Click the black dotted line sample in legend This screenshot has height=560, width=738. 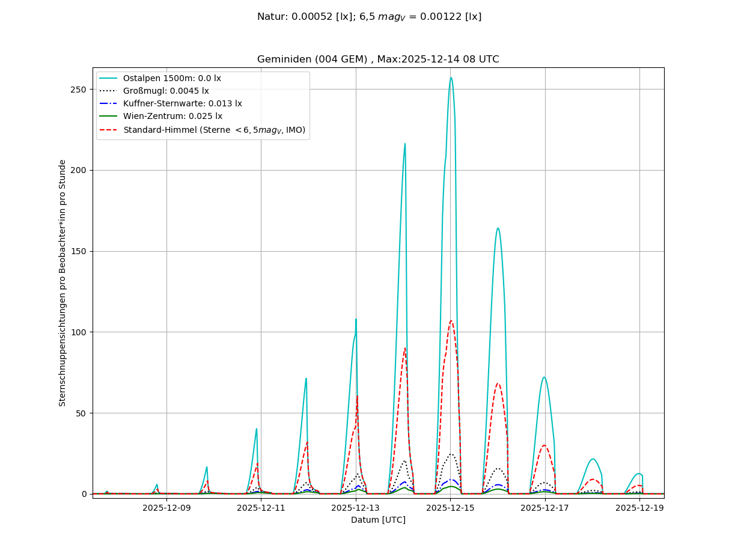click(x=109, y=91)
